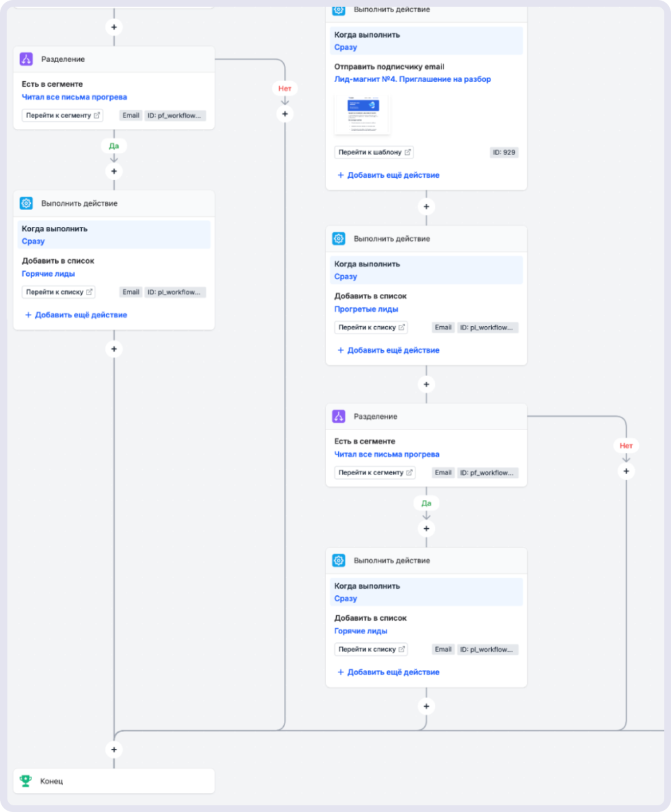Click the plus below the email-sending action card
671x812 pixels.
pos(426,207)
